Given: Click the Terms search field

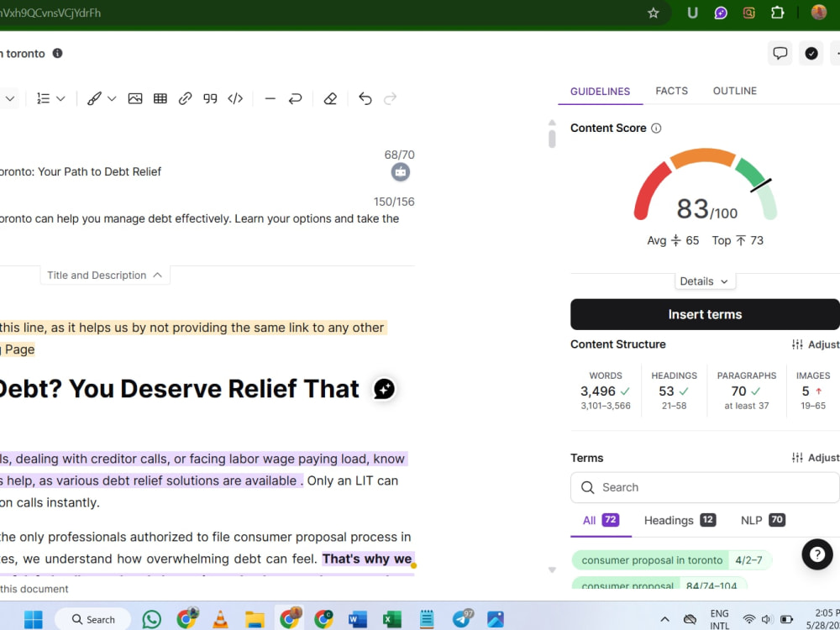Looking at the screenshot, I should click(x=705, y=487).
